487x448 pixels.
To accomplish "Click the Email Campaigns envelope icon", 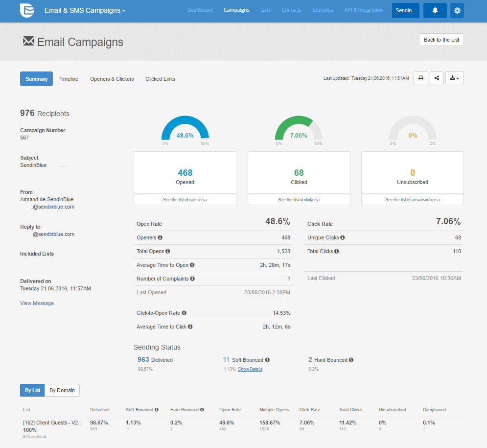I will [28, 41].
